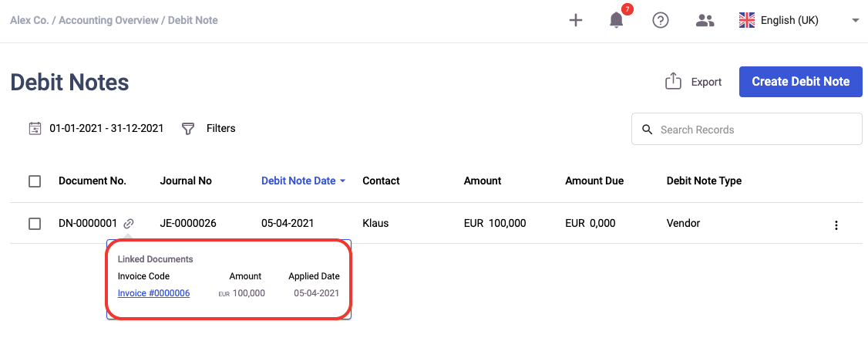Click the plus icon in top bar
The image size is (868, 348).
(x=576, y=21)
